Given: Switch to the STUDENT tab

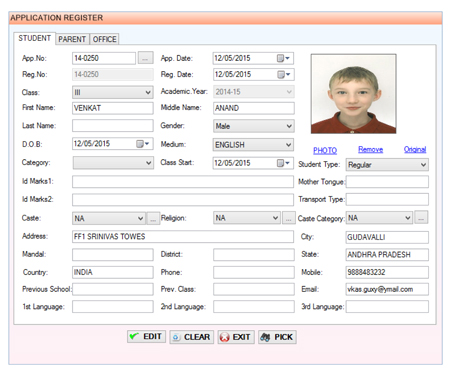Looking at the screenshot, I should 35,38.
